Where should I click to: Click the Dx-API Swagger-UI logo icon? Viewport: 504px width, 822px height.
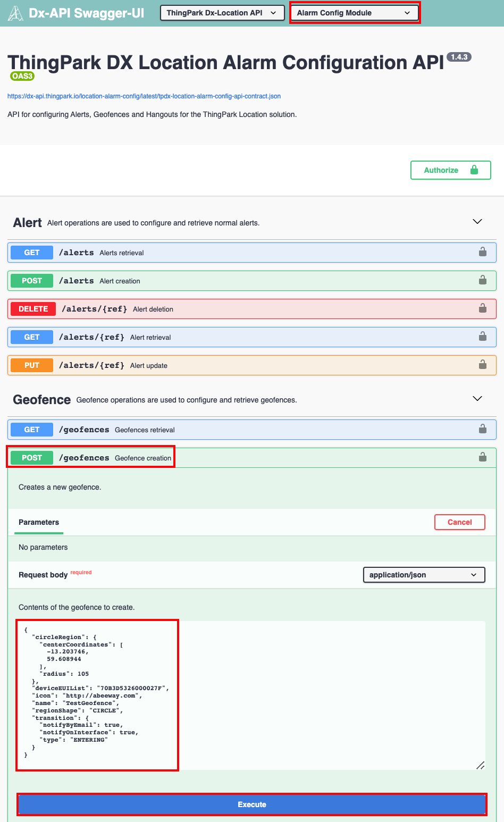pos(16,13)
